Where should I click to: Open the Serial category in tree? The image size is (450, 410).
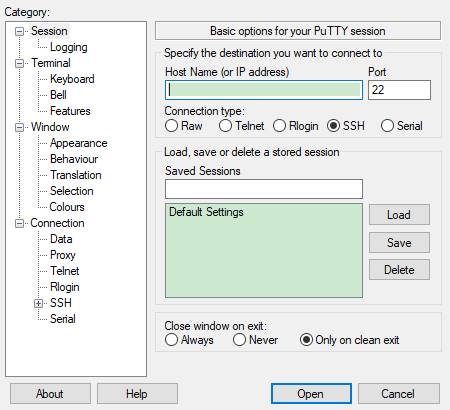tap(63, 319)
